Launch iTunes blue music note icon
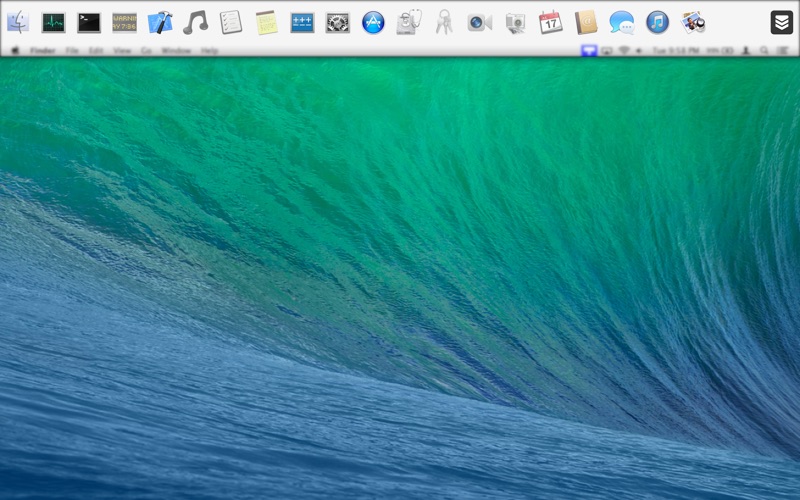The image size is (800, 500). (x=657, y=22)
